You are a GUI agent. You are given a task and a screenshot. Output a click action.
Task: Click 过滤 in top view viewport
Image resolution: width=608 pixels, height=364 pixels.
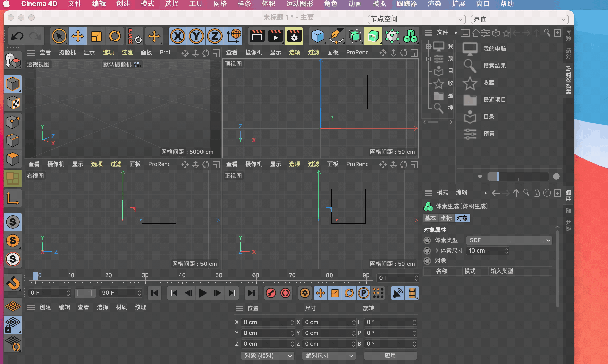point(314,52)
